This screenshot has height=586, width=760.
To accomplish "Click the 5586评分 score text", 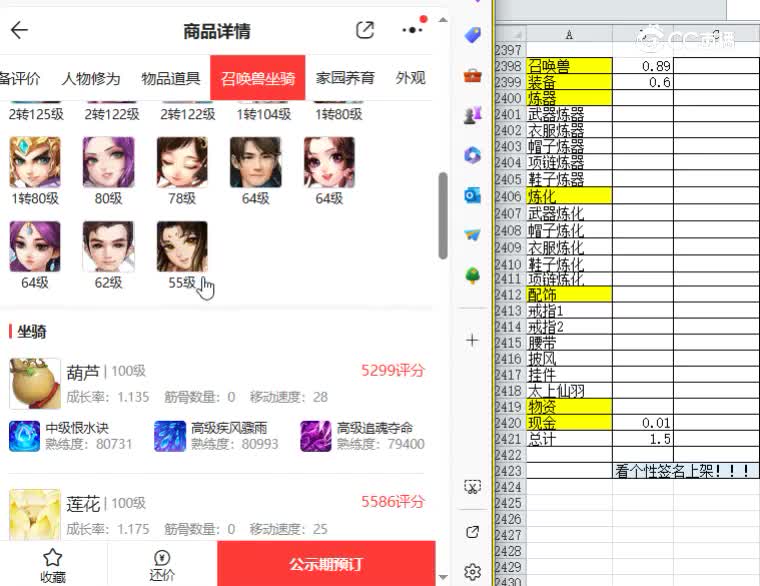I will pyautogui.click(x=393, y=501).
